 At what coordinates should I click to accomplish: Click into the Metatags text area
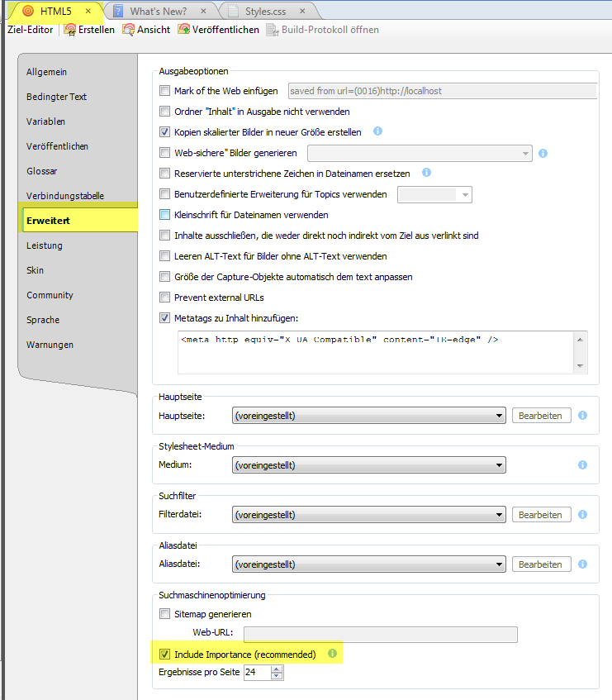[376, 351]
